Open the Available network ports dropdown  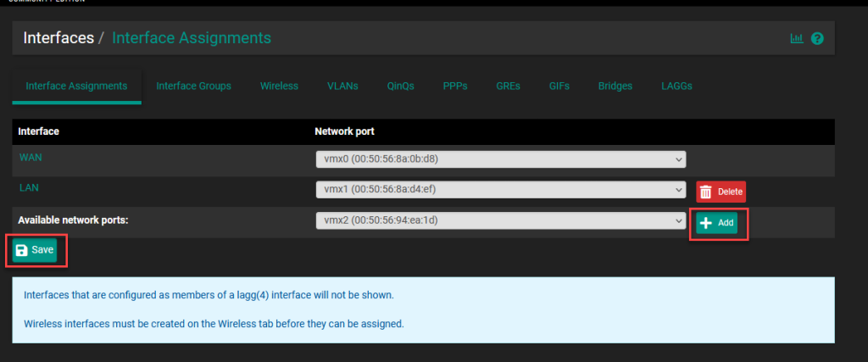pos(500,221)
